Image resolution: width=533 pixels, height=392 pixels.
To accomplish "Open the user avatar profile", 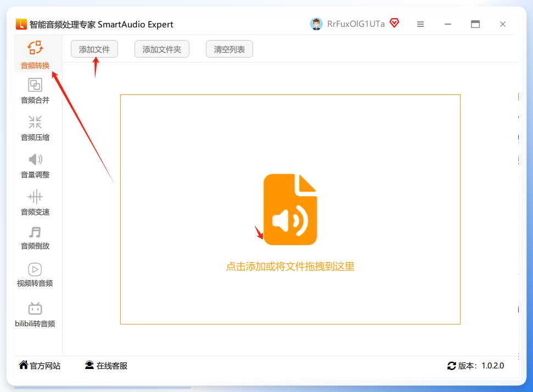I will tap(316, 24).
